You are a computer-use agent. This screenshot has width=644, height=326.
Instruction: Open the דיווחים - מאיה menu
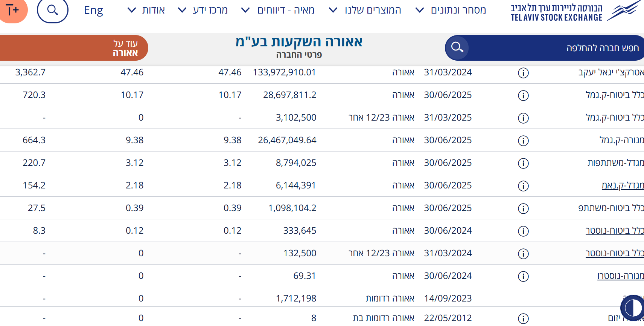[278, 10]
